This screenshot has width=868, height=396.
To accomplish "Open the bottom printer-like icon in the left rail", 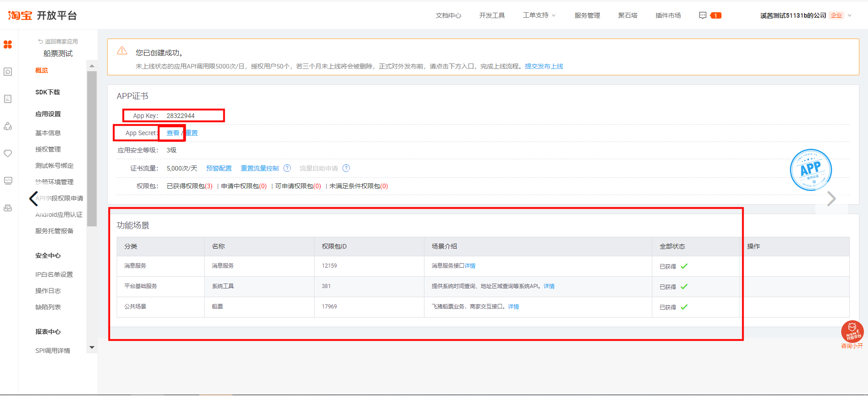I will click(8, 208).
